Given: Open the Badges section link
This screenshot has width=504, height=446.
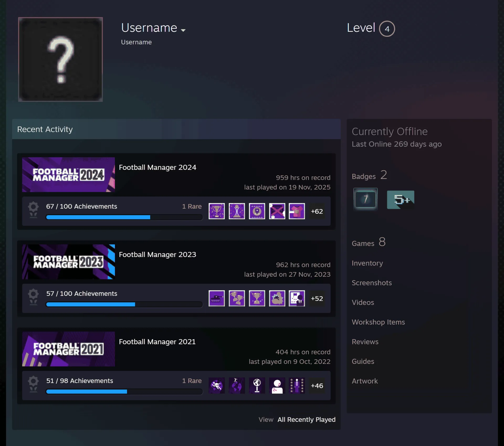Looking at the screenshot, I should tap(369, 175).
